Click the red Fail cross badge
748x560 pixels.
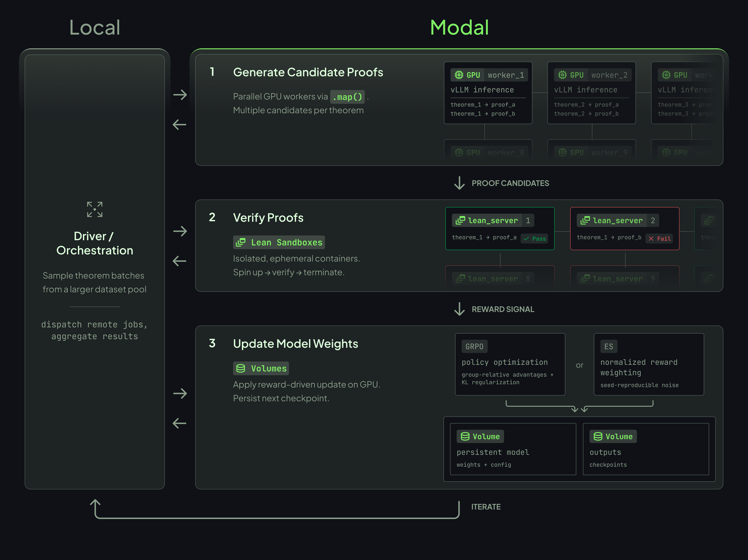[x=659, y=238]
